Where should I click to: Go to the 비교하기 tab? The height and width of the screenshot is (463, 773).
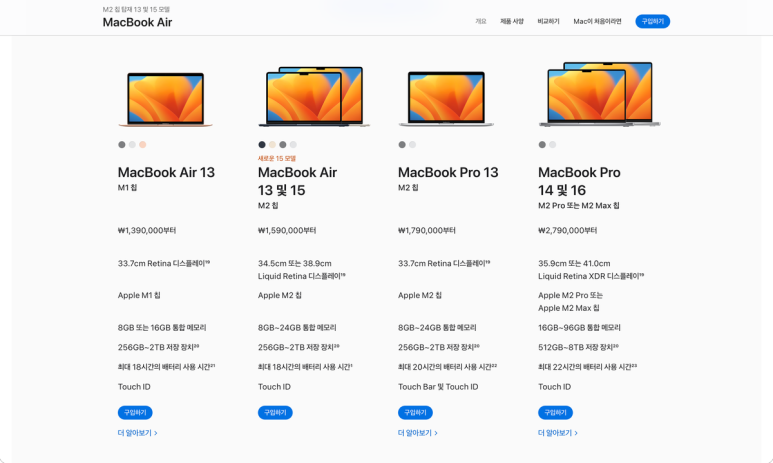548,21
